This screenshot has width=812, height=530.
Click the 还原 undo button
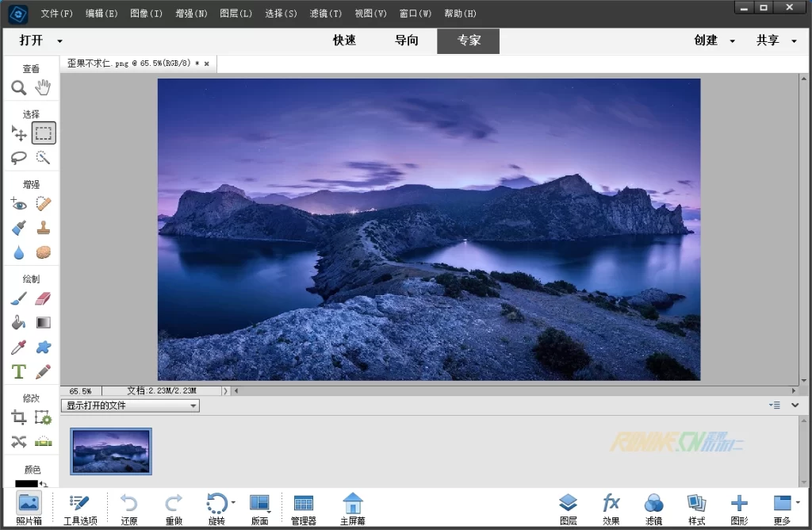[129, 508]
